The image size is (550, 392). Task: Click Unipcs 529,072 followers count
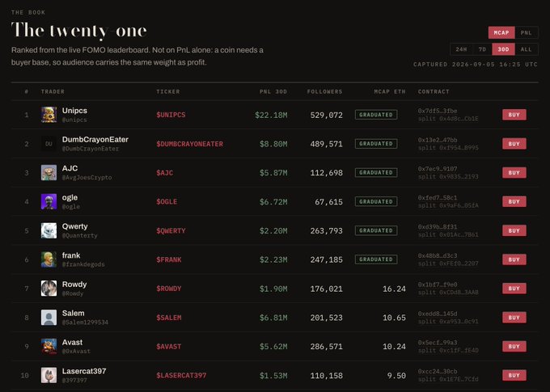(x=326, y=115)
